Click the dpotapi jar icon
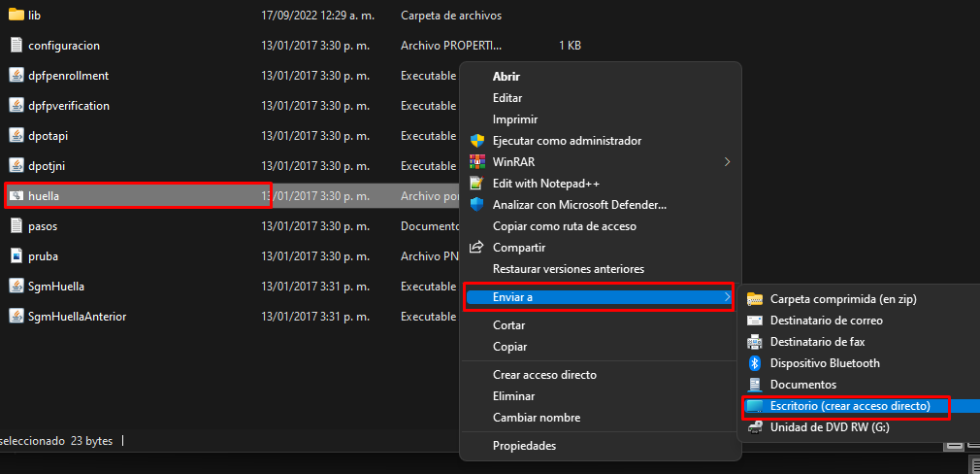 click(x=16, y=136)
